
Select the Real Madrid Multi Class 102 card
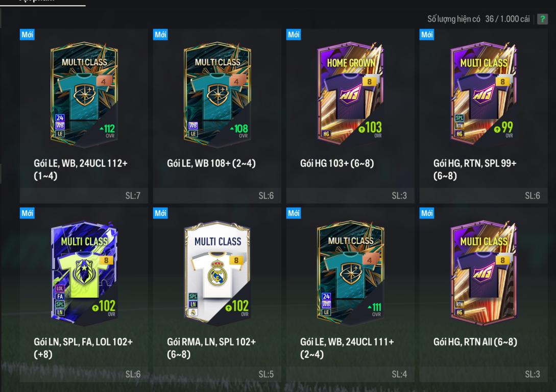click(217, 273)
